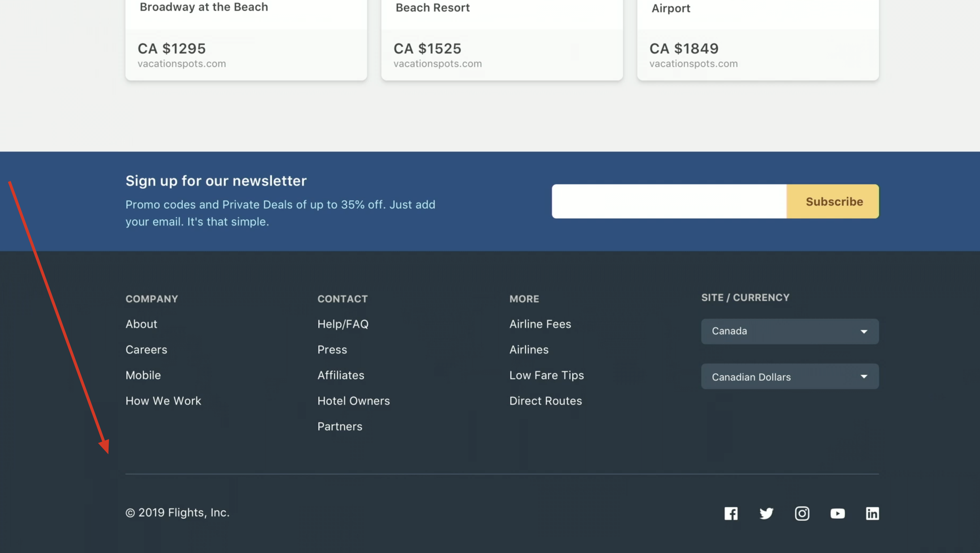Click the Partners footer link
Viewport: 980px width, 553px height.
(340, 426)
